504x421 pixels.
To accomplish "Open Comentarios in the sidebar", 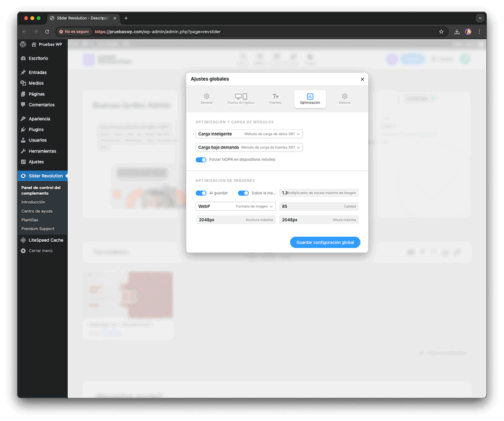I will tap(42, 105).
